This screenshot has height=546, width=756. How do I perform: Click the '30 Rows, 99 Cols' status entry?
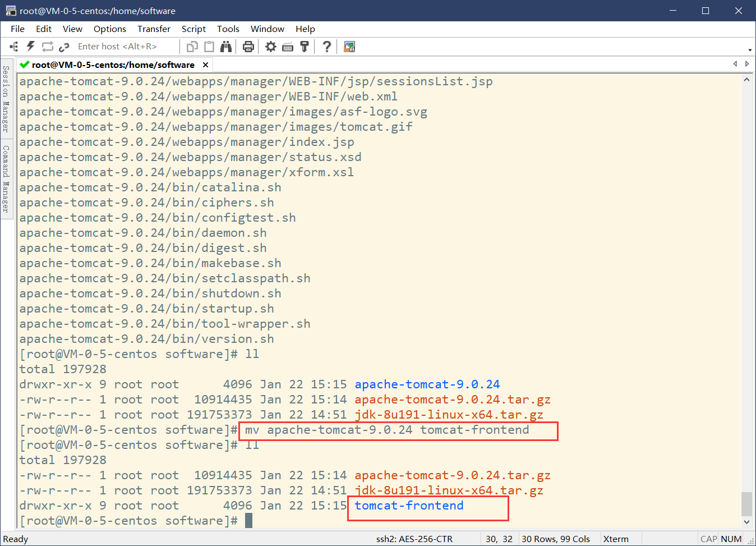pyautogui.click(x=556, y=539)
